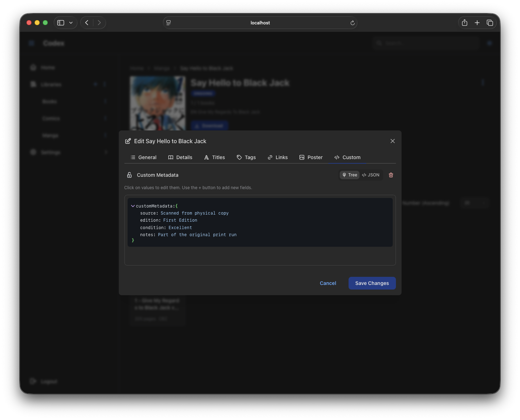The height and width of the screenshot is (420, 520).
Task: Click the Excellent condition value to edit it
Action: [x=180, y=227]
